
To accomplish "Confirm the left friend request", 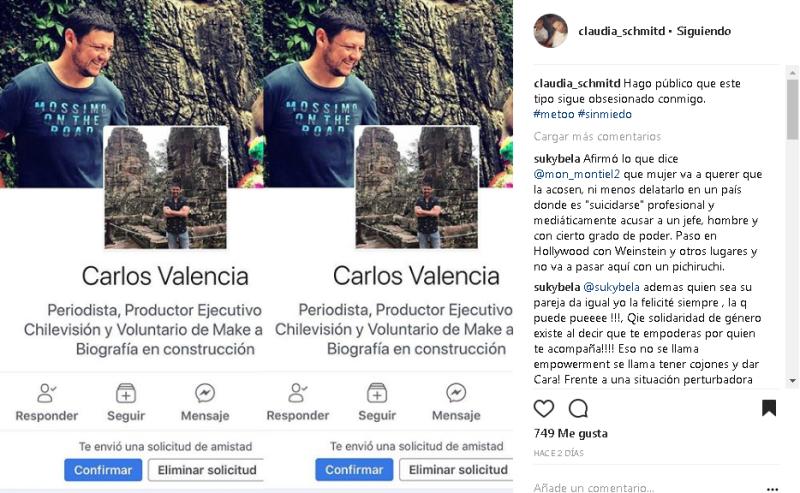I will 103,470.
